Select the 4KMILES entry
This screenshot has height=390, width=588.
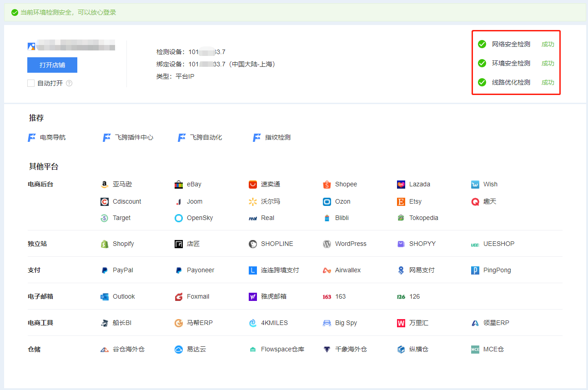[x=268, y=323]
